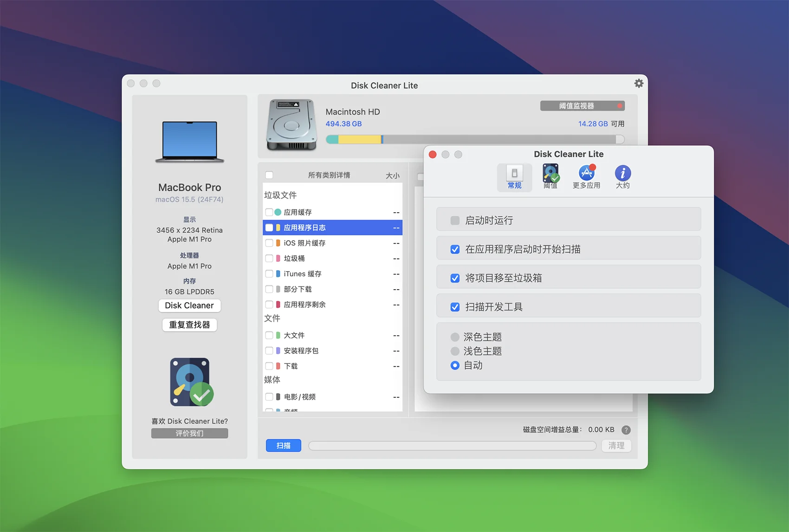Check the 所有类别详情 select-all checkbox
This screenshot has width=789, height=532.
point(269,175)
